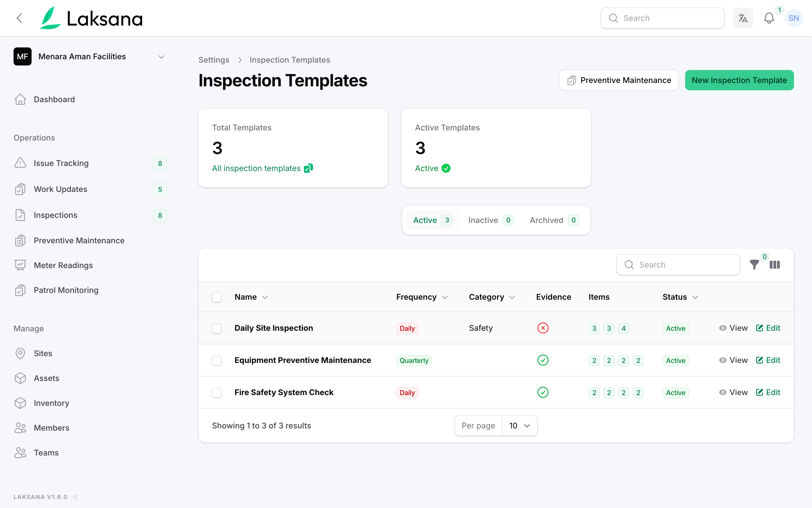Screen dimensions: 812x508
Task: Click the Safety category cell
Action: (x=480, y=328)
